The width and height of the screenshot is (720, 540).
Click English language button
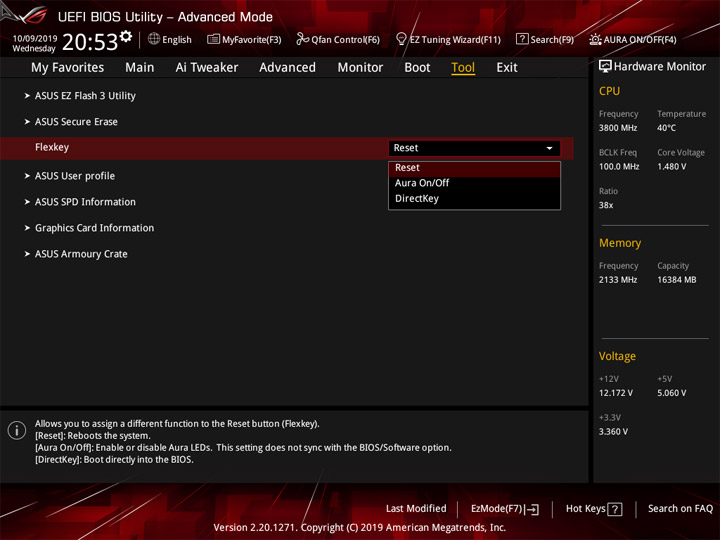[177, 40]
